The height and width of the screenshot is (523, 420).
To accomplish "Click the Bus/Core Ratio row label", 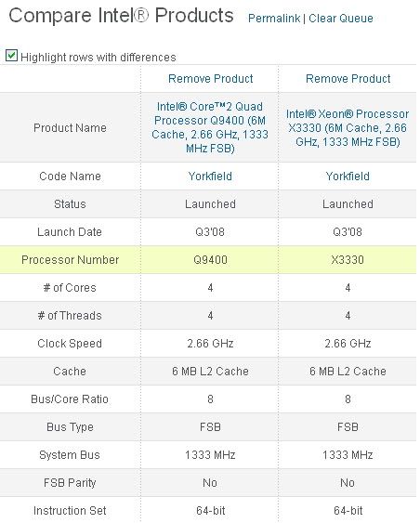I will pos(70,399).
